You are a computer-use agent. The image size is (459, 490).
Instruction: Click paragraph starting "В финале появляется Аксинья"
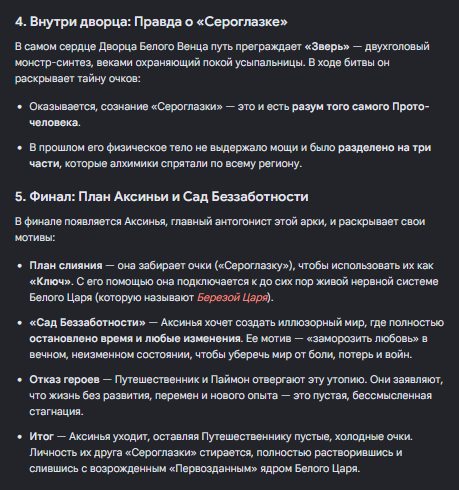tap(220, 230)
